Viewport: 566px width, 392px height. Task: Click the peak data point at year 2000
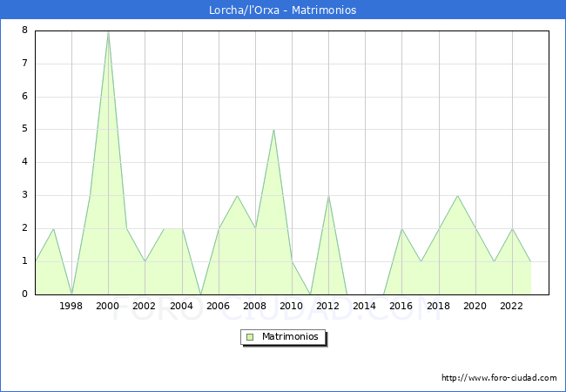108,31
